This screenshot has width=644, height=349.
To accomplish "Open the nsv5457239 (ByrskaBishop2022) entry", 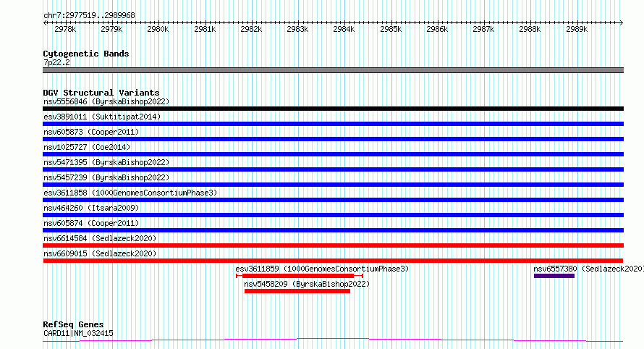I will point(106,177).
